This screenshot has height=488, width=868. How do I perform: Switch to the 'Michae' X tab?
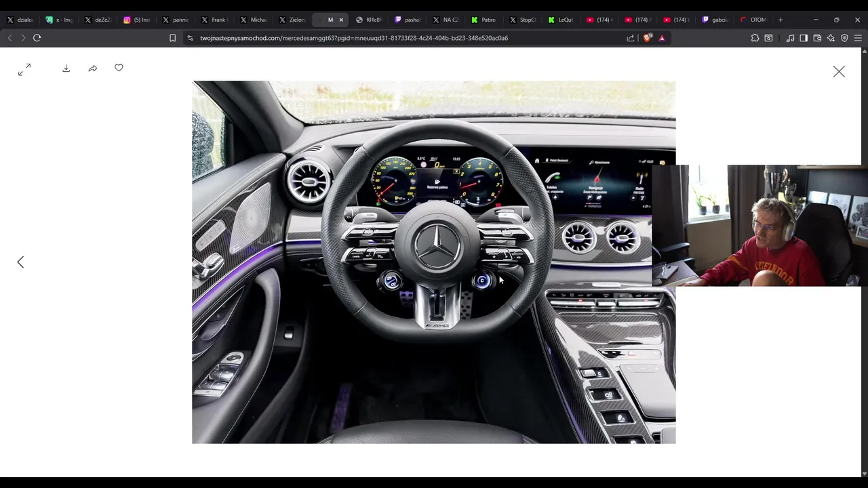(x=254, y=20)
